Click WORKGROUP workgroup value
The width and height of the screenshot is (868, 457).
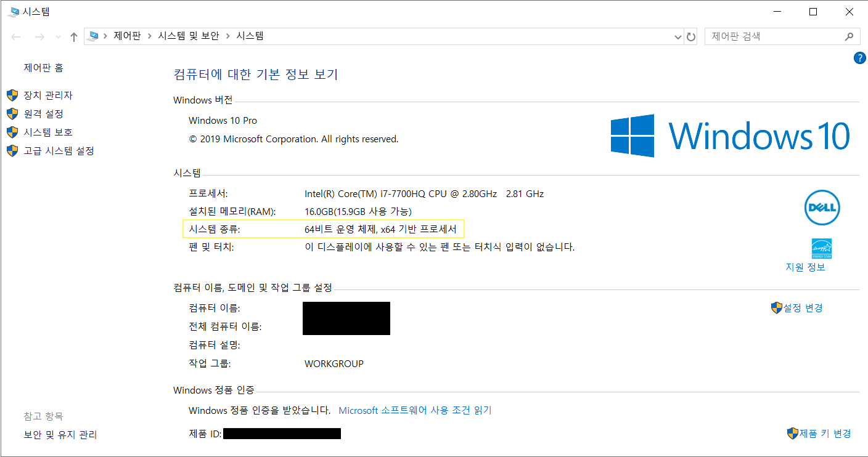coord(334,364)
